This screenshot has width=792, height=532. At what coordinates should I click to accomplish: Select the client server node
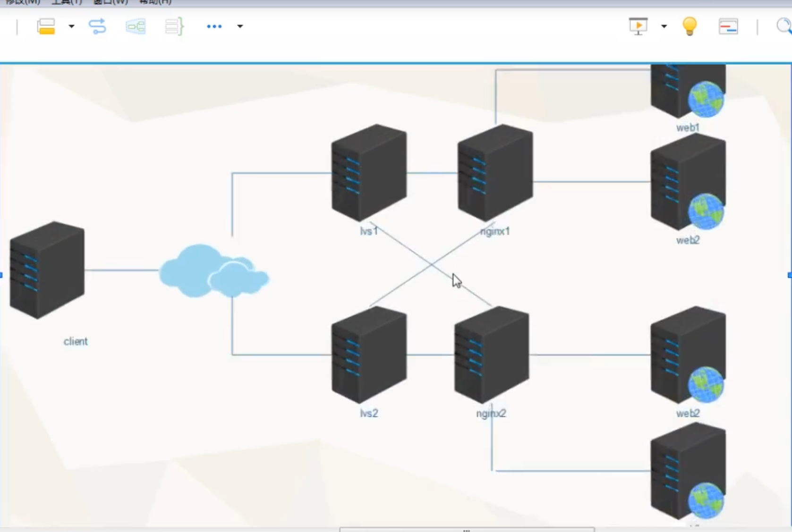point(47,270)
